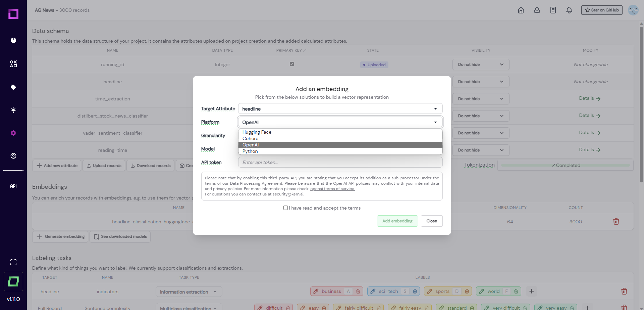644x310 pixels.
Task: Open the data browser shapes sidebar icon
Action: (x=13, y=64)
